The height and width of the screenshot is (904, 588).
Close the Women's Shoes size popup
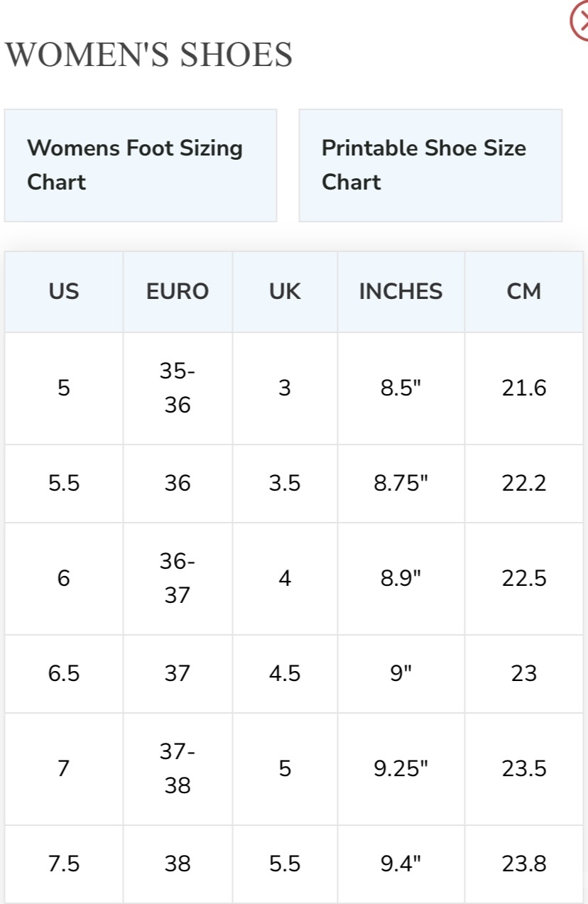[x=580, y=22]
